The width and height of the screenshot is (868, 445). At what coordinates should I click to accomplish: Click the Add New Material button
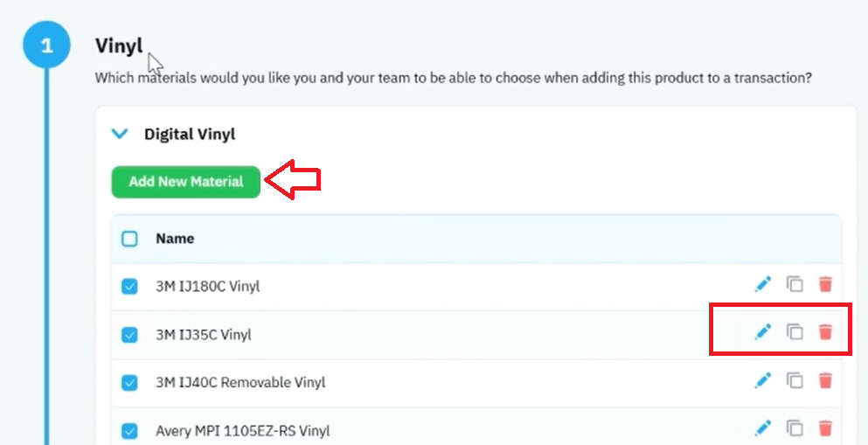(x=186, y=182)
